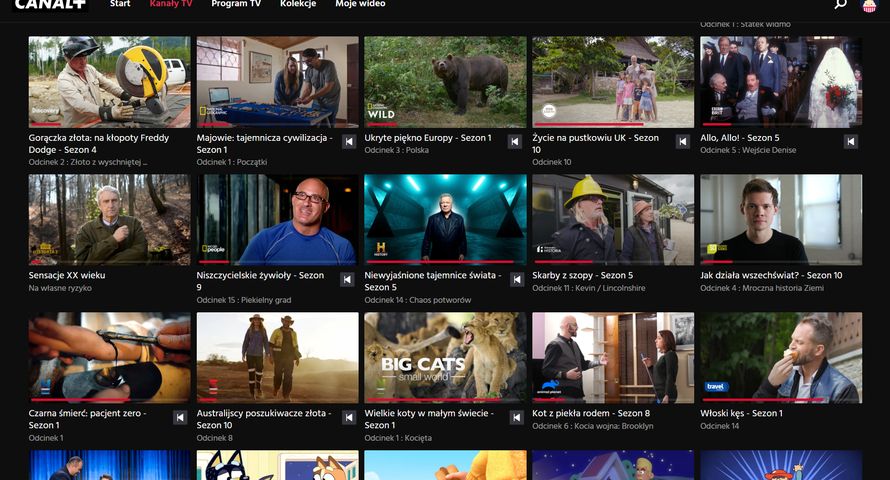Restart Niszczycielskie żywioły from beginning
The image size is (890, 480).
(x=347, y=279)
